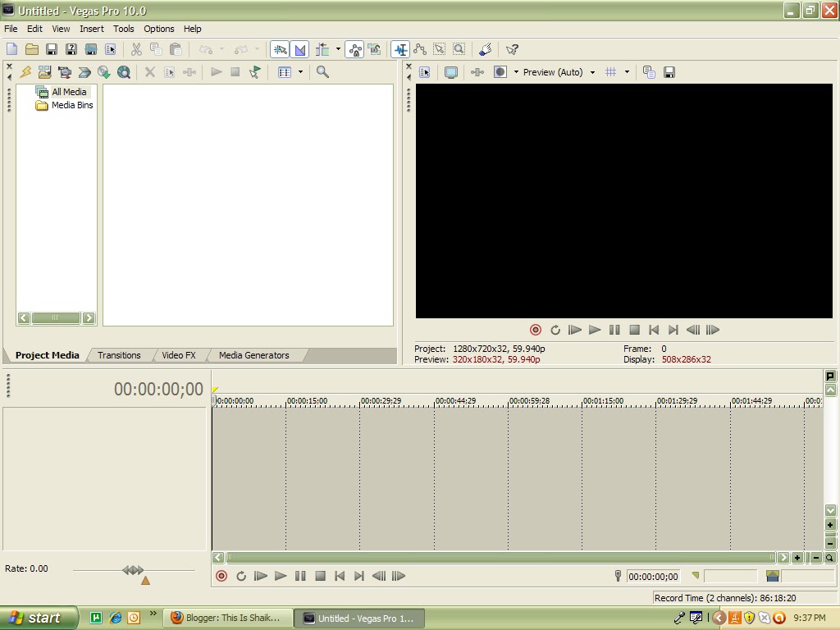Open a project with the folder icon
The image size is (840, 630).
(32, 50)
